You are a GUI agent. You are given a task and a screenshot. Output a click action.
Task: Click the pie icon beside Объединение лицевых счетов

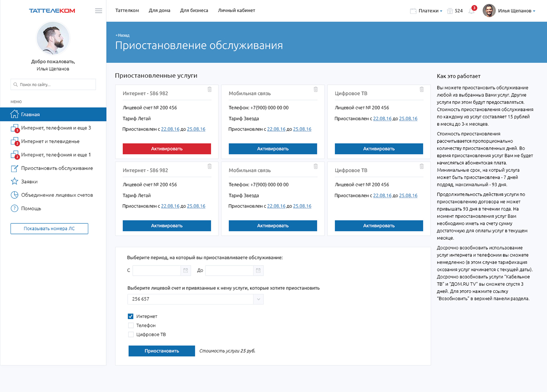14,195
